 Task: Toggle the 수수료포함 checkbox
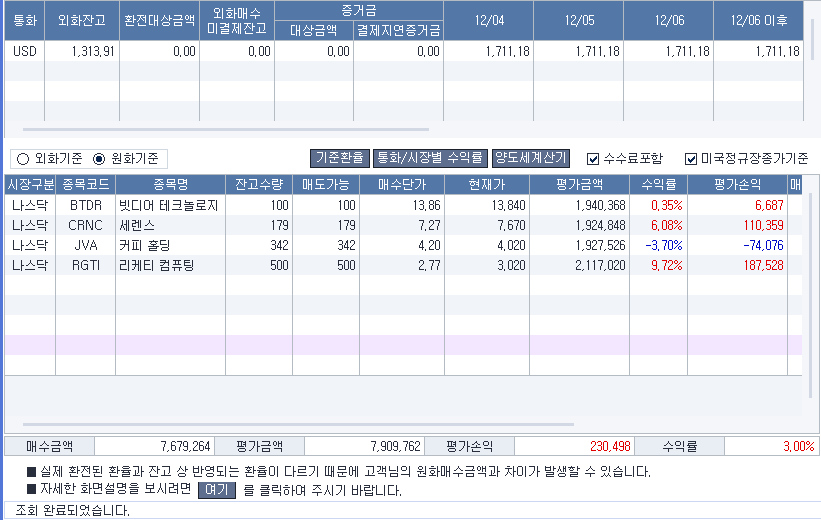(593, 158)
